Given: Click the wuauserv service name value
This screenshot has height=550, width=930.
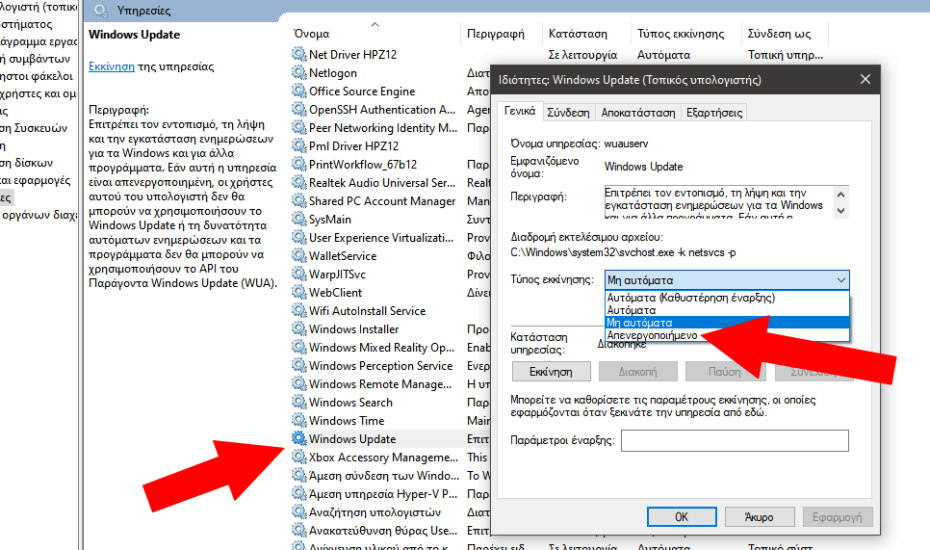Looking at the screenshot, I should click(626, 144).
